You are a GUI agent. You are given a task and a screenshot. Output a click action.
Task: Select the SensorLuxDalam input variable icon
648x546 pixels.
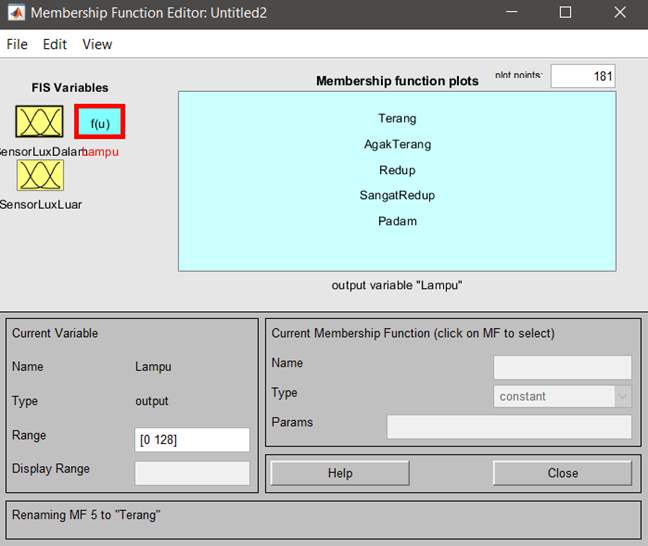point(39,122)
